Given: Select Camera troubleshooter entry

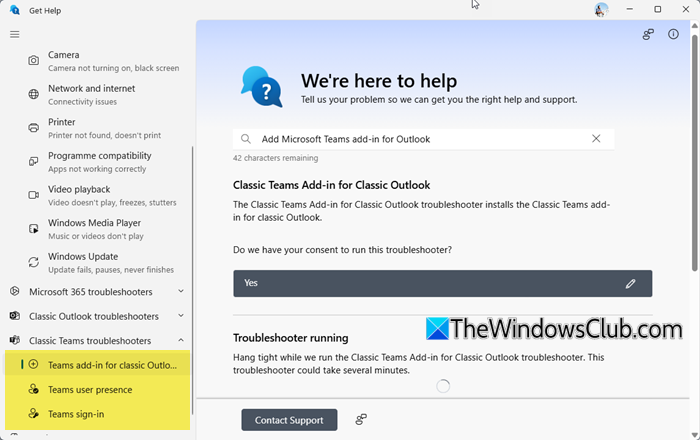Looking at the screenshot, I should 98,61.
